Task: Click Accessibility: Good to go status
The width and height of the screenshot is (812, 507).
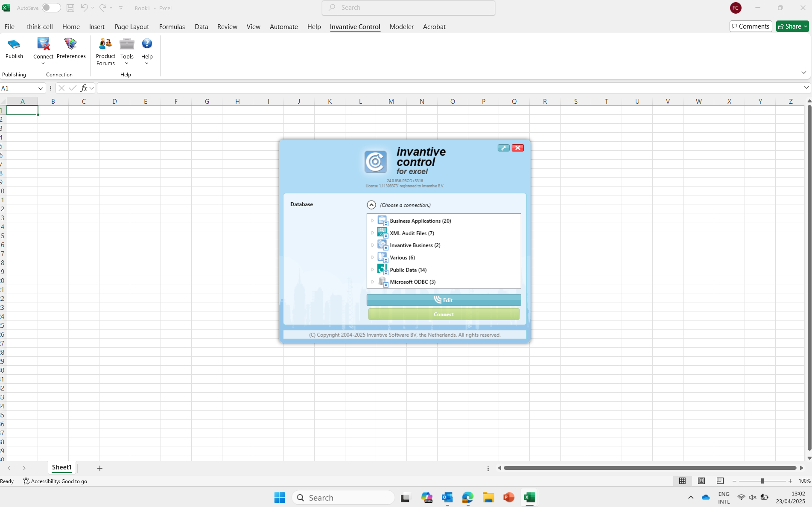Action: tap(55, 481)
